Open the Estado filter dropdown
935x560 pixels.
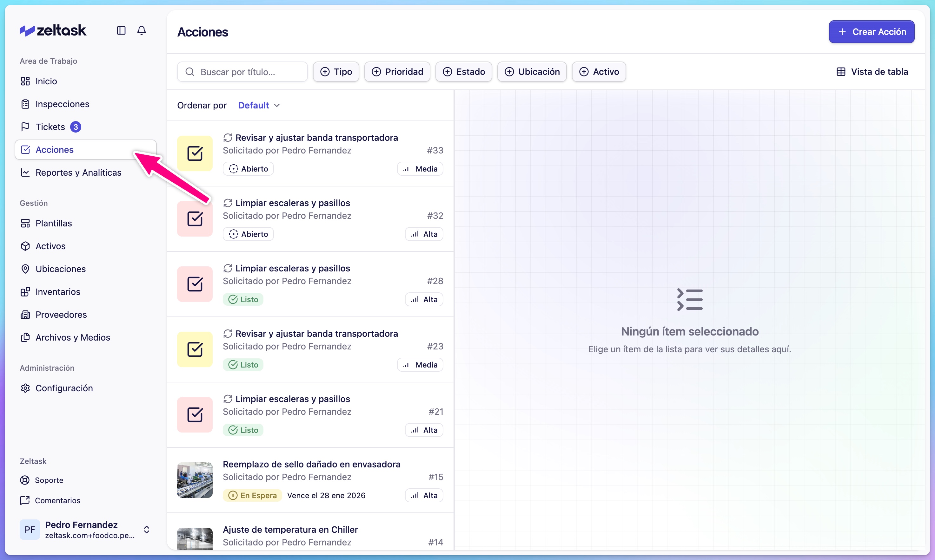(x=464, y=71)
